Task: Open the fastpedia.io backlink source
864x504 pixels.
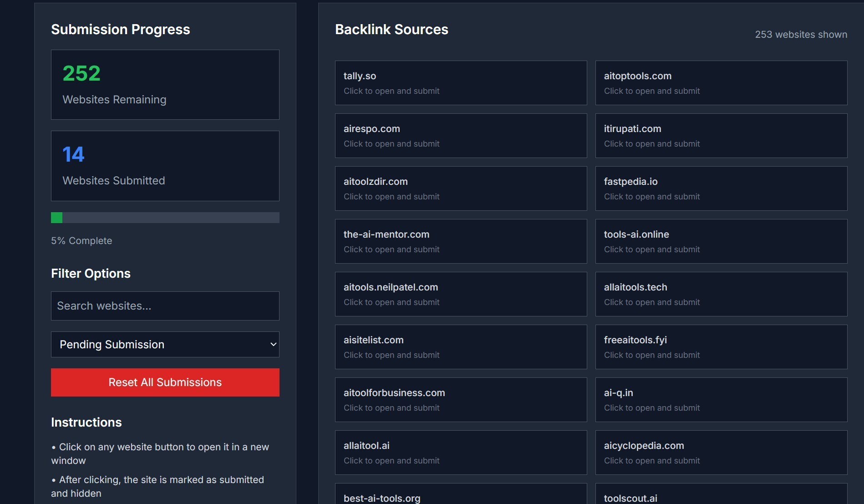Action: tap(721, 188)
